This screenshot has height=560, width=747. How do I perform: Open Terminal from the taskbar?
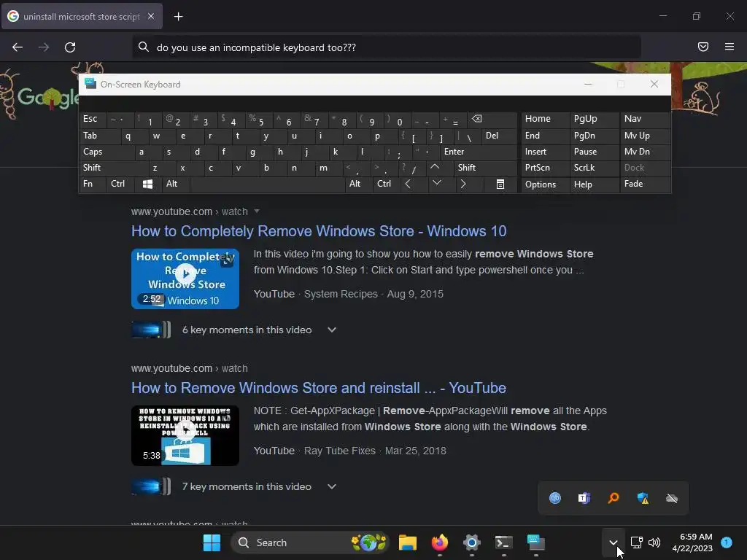[x=503, y=542]
